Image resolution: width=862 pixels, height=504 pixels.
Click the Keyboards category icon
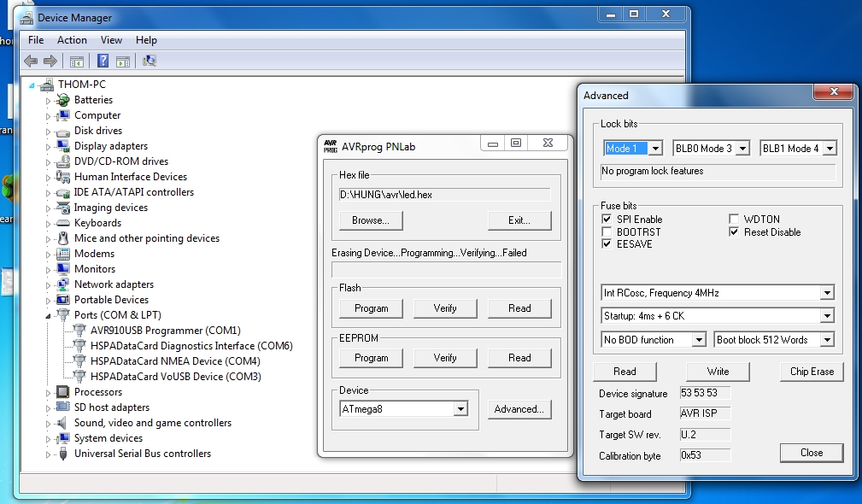[x=62, y=223]
